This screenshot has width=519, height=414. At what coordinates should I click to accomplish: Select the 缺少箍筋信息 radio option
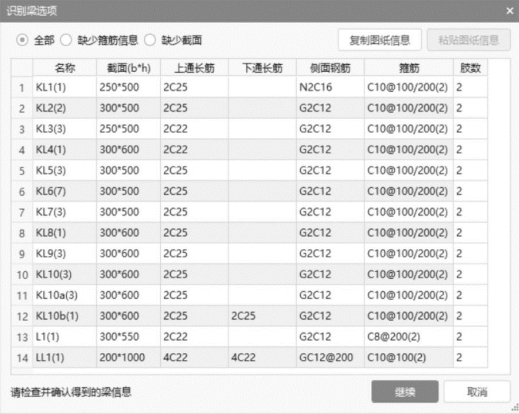click(66, 40)
